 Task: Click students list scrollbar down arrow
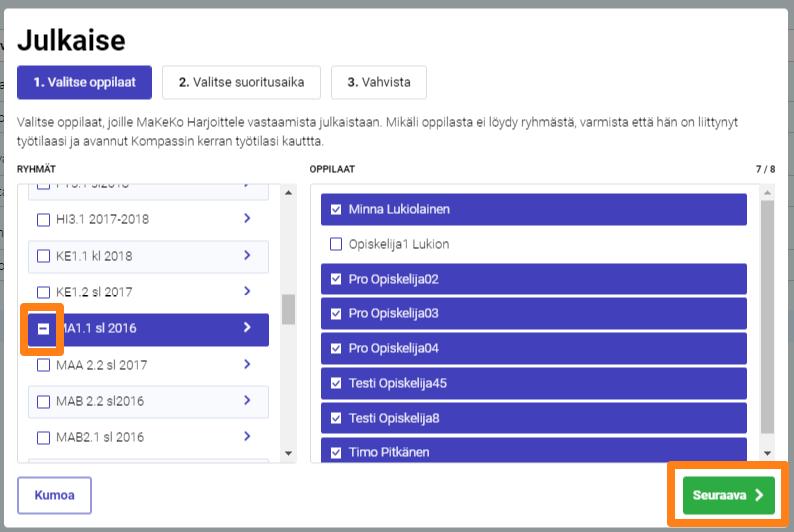(x=768, y=453)
